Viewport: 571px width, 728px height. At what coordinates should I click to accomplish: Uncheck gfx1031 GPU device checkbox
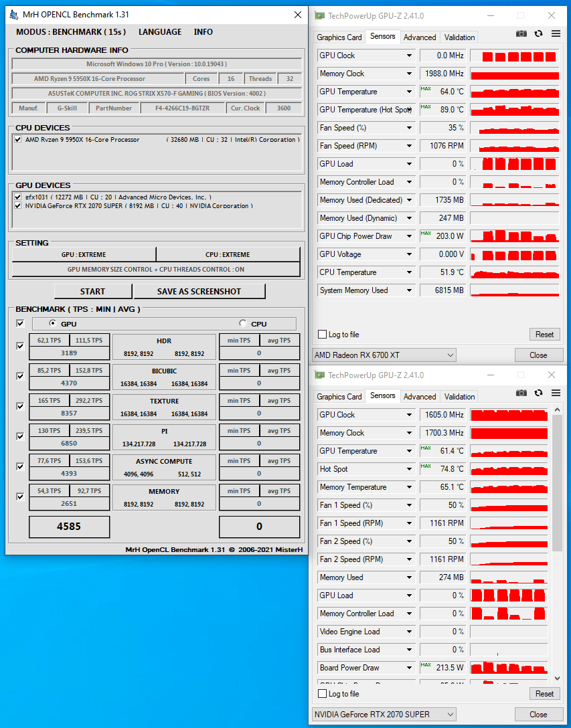(x=17, y=197)
